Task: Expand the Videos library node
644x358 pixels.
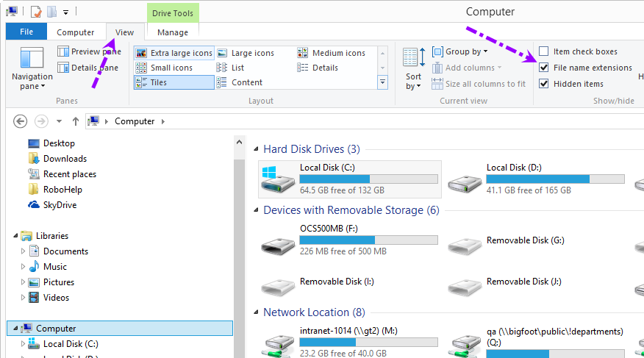Action: tap(23, 298)
